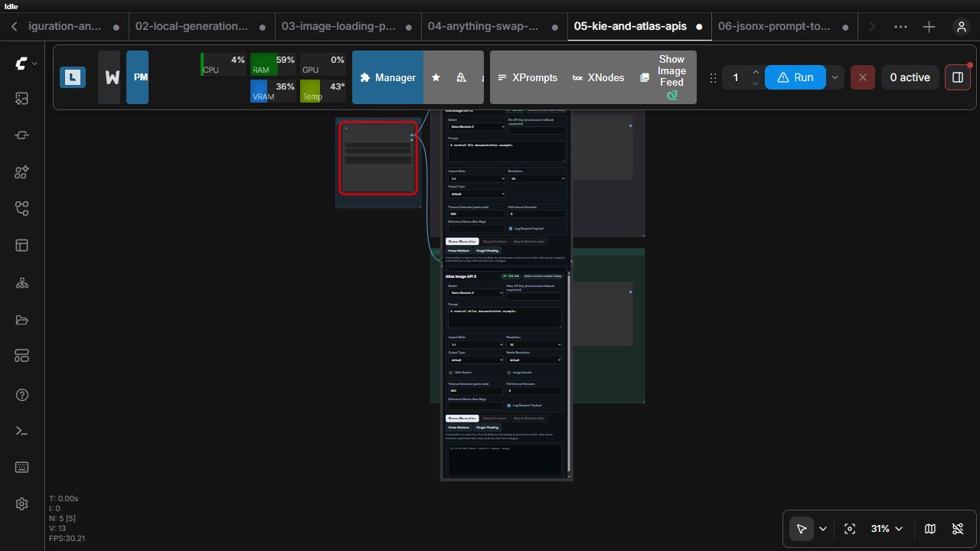
Task: Open the media assets sidebar panel
Action: [x=21, y=98]
